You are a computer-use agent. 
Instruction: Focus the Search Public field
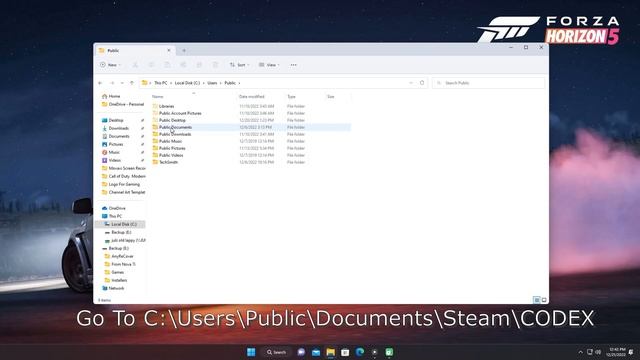coord(488,83)
